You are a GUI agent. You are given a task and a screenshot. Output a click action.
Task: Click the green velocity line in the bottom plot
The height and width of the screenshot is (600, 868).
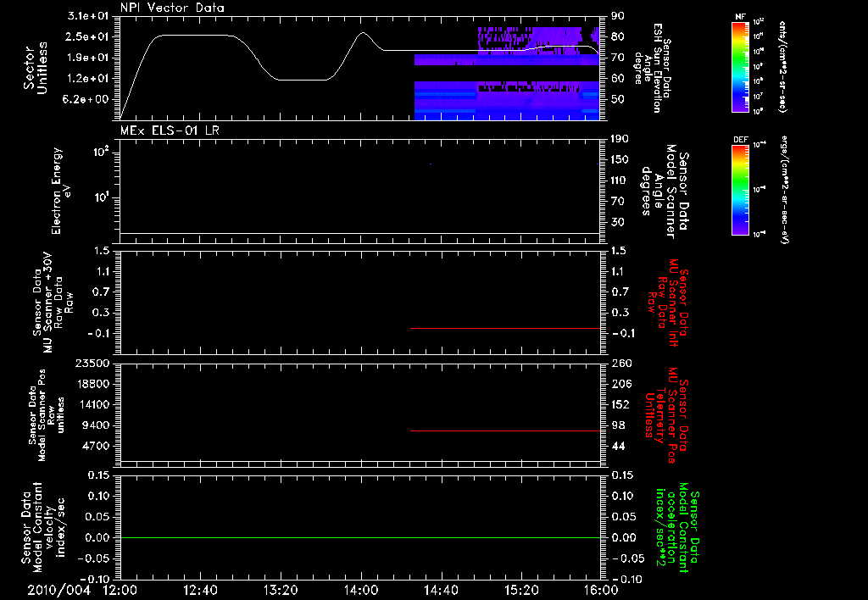pyautogui.click(x=359, y=537)
